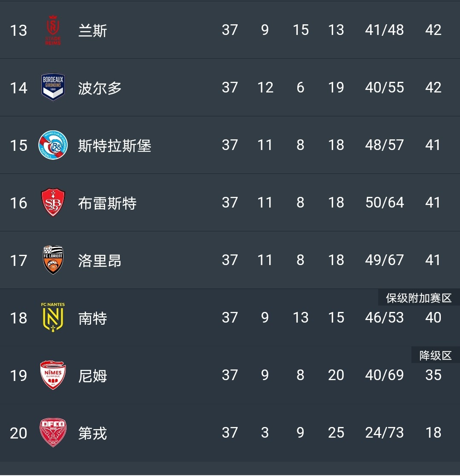Select the Racing Strasbourg club badge
This screenshot has width=460, height=476.
[x=53, y=145]
